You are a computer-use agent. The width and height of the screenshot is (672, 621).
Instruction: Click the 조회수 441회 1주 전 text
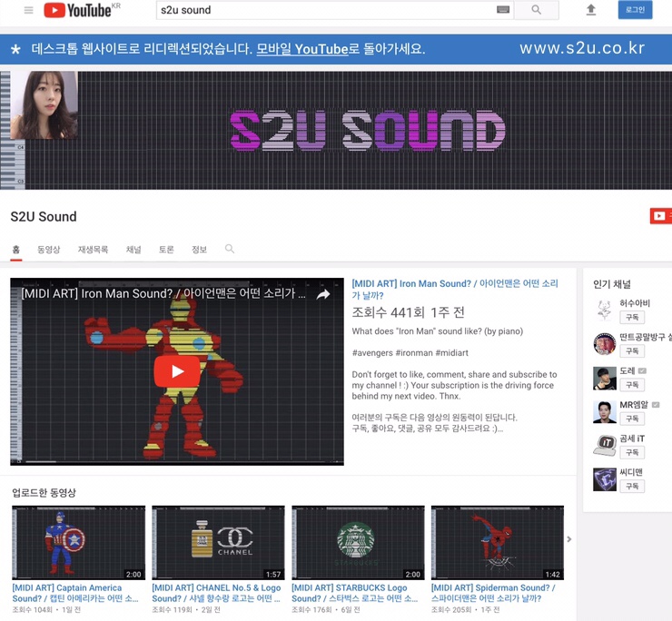pyautogui.click(x=408, y=312)
